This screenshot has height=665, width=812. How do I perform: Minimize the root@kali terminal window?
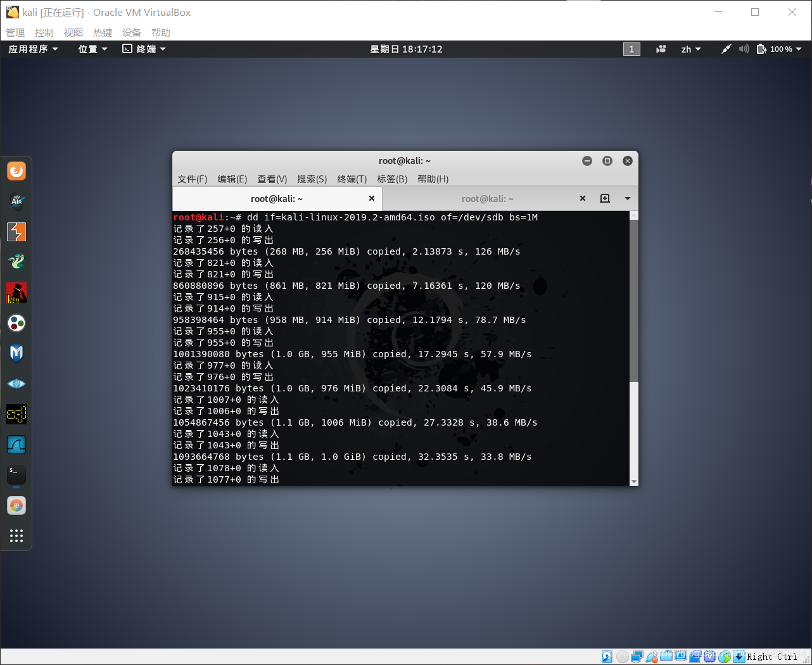click(587, 161)
